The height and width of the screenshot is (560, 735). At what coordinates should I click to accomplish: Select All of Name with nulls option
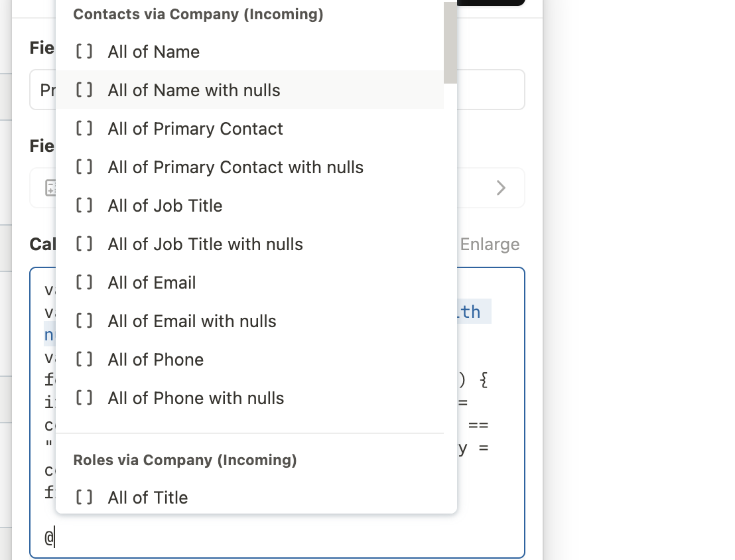click(x=250, y=90)
